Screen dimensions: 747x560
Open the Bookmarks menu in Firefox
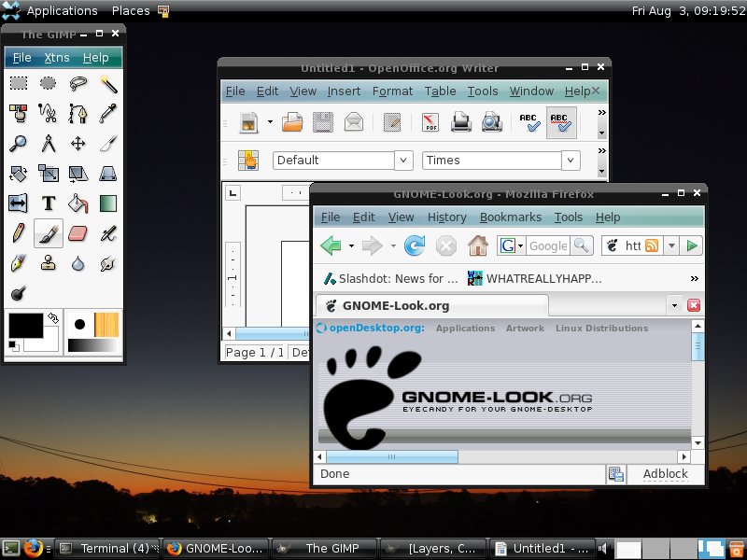[510, 217]
